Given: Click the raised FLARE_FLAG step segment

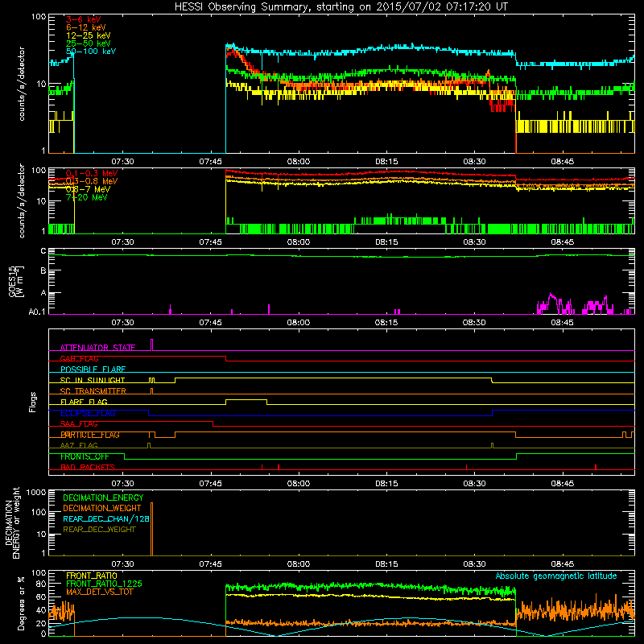Looking at the screenshot, I should pos(246,399).
